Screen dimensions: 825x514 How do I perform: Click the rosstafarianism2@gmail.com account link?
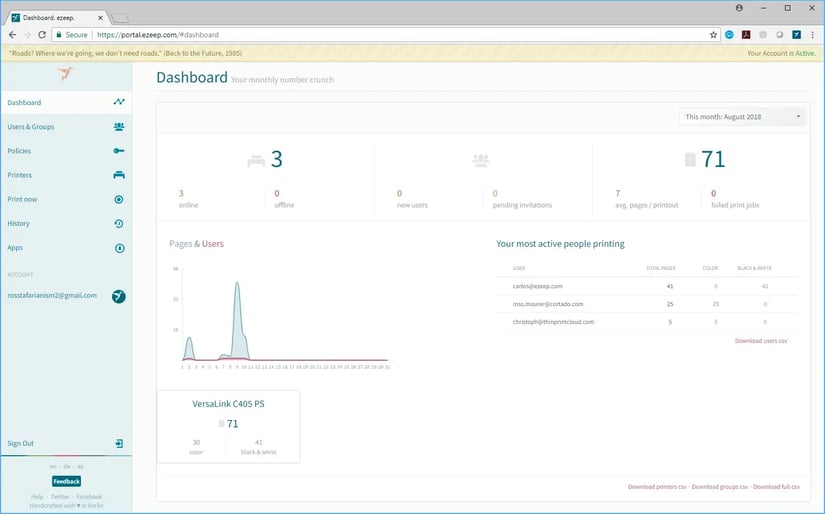click(x=52, y=296)
